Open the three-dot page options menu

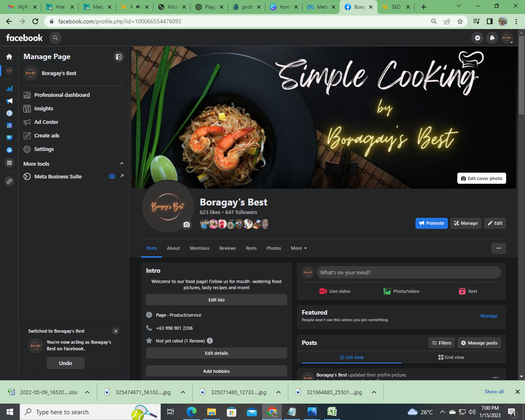499,248
